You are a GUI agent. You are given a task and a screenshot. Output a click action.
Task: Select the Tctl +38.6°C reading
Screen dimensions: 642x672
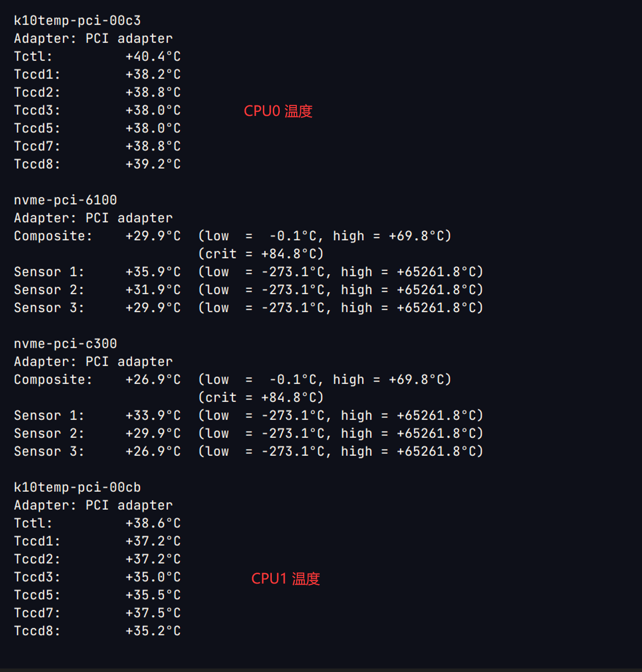click(153, 523)
